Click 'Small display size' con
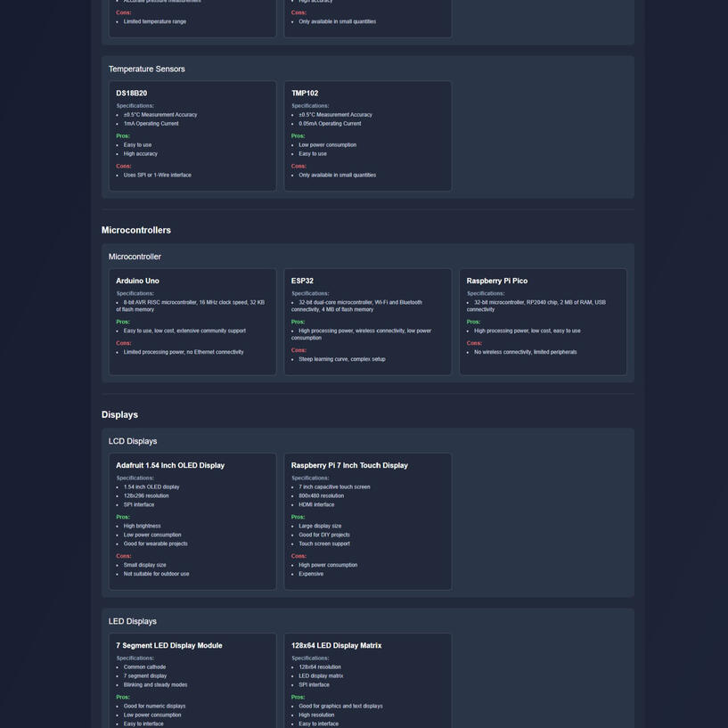The width and height of the screenshot is (728, 728). tap(145, 565)
